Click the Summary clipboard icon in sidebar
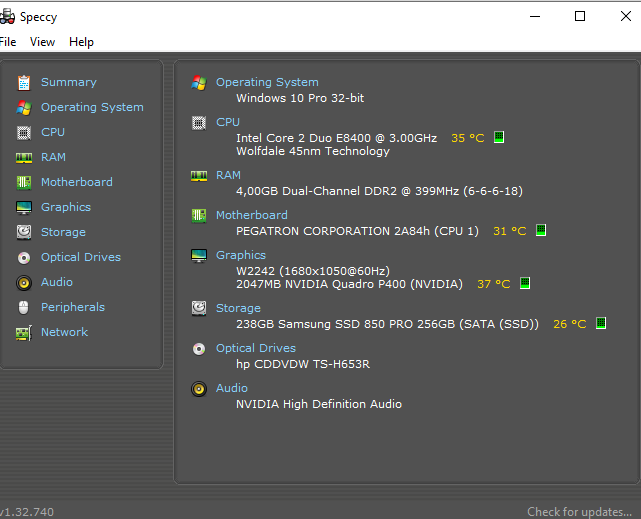Screen dimensions: 641x519 pos(24,82)
